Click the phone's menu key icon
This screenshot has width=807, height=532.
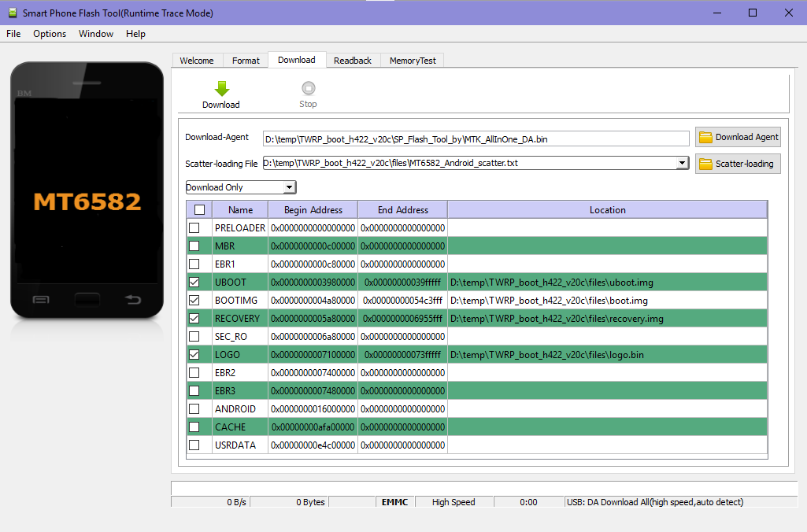pyautogui.click(x=42, y=299)
